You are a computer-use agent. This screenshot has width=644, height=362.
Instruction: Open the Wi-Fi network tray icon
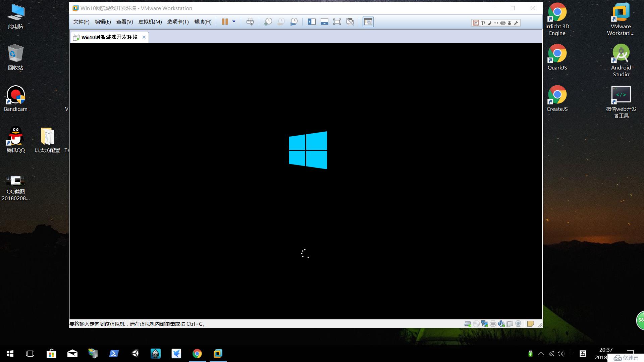[x=551, y=353]
